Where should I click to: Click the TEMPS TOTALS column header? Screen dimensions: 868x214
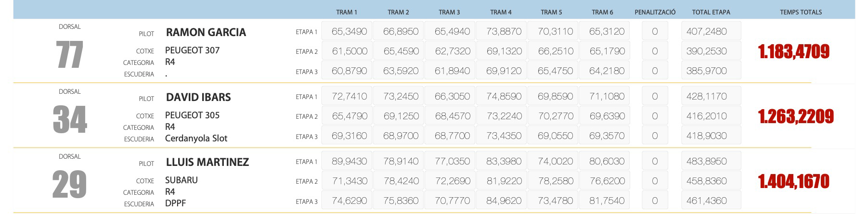801,12
